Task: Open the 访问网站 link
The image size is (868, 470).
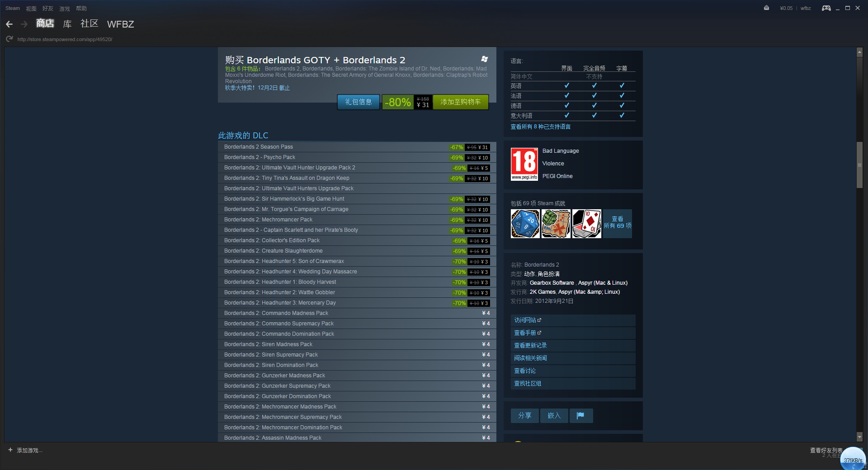Action: click(573, 320)
